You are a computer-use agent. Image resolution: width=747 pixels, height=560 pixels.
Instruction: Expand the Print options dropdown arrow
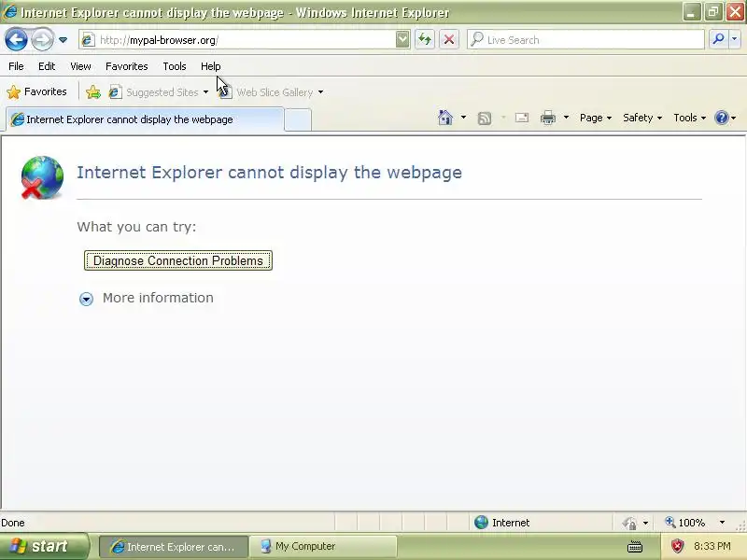click(x=566, y=118)
